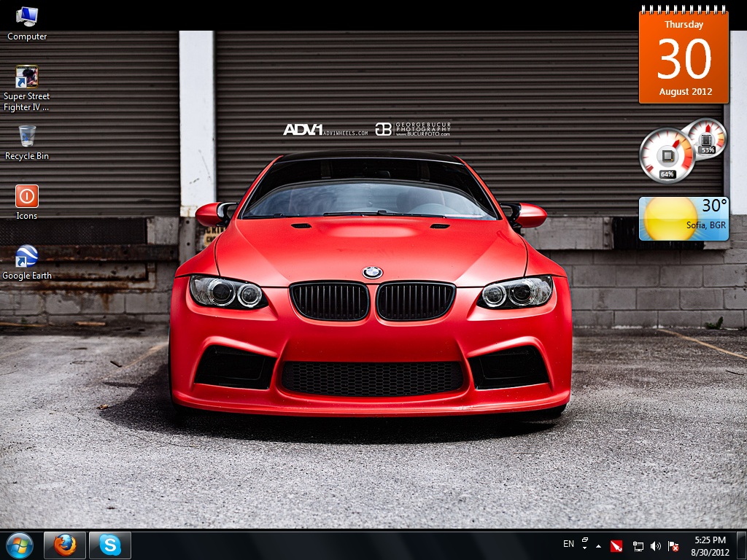Show hidden tray icons with the up arrow
Screen dimensions: 747x560
(x=598, y=546)
